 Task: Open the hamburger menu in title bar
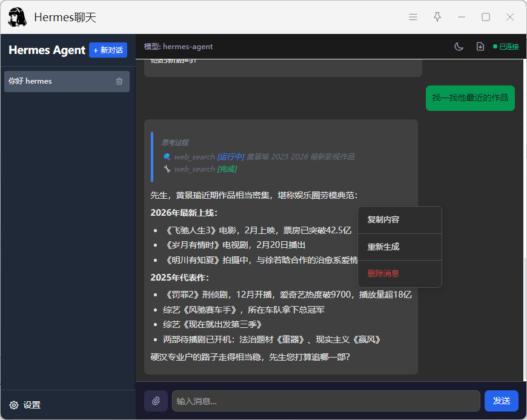[413, 17]
